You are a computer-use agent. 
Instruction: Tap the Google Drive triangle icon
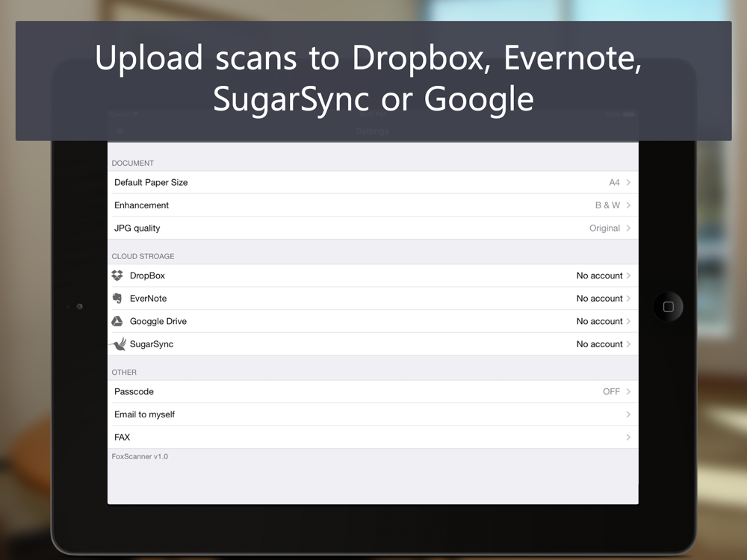click(117, 321)
